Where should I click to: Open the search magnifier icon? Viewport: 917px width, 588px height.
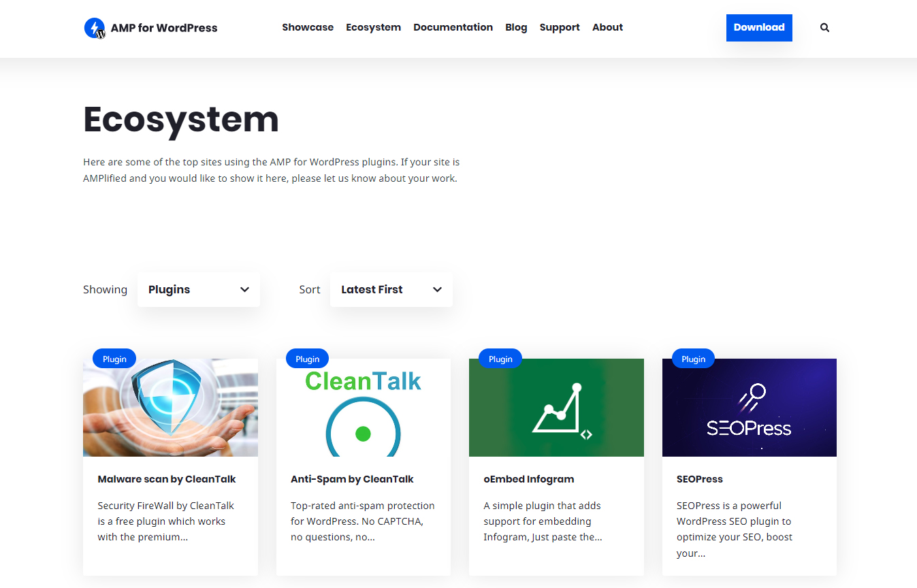(x=824, y=28)
